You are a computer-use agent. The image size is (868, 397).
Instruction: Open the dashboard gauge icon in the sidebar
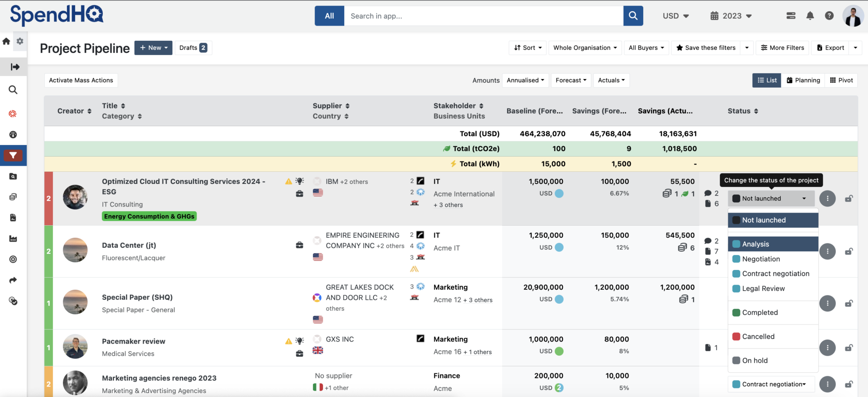click(13, 135)
